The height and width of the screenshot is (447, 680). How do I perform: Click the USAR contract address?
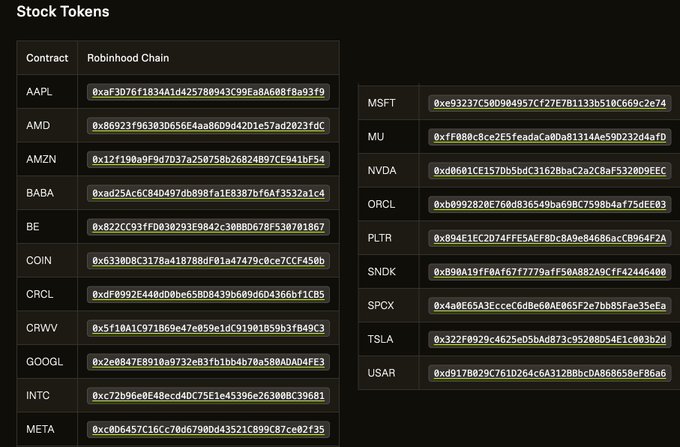[x=550, y=373]
